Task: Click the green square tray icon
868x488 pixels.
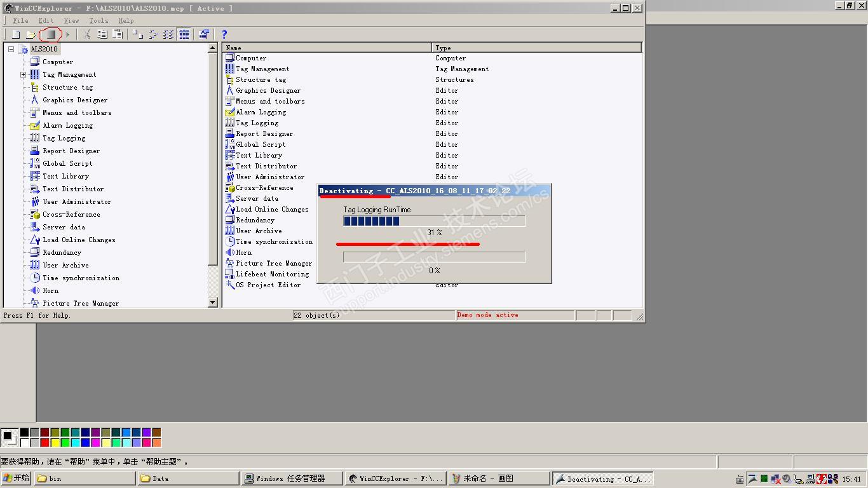Action: point(764,479)
